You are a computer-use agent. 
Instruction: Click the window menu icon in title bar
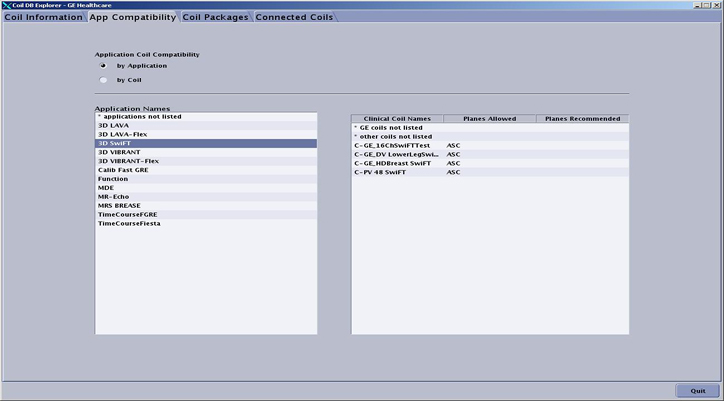point(7,5)
